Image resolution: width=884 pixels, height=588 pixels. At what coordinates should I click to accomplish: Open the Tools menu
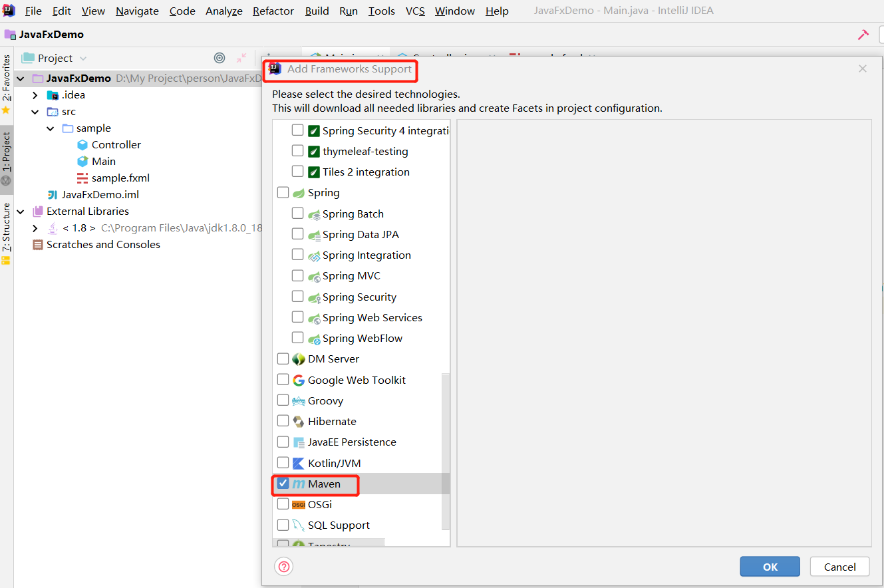click(x=382, y=11)
